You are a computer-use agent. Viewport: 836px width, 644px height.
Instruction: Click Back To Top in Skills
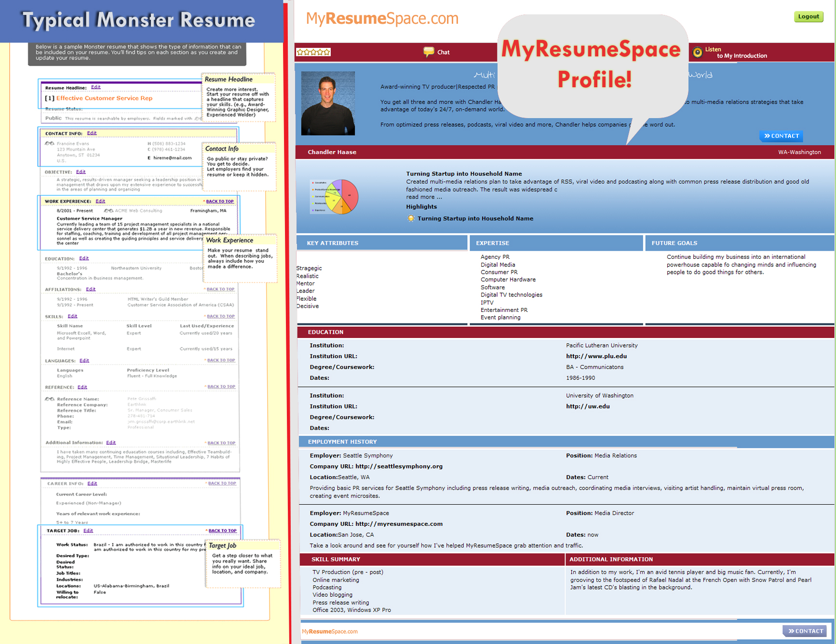(221, 316)
